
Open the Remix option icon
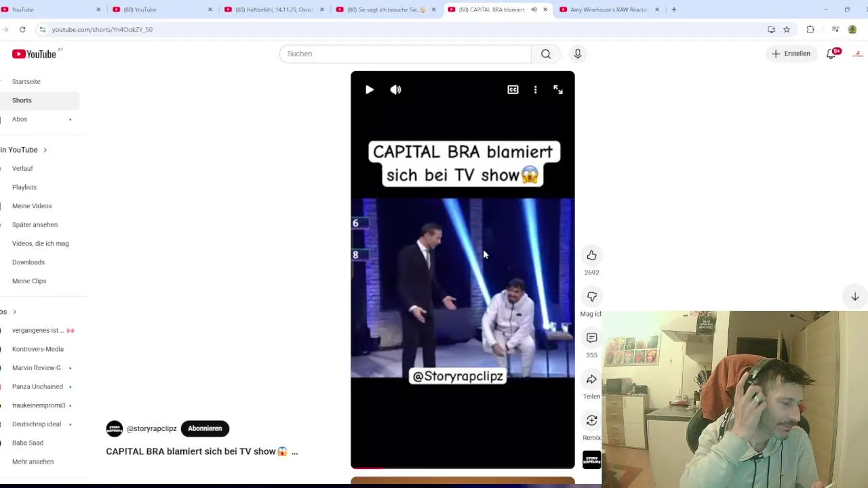[592, 420]
